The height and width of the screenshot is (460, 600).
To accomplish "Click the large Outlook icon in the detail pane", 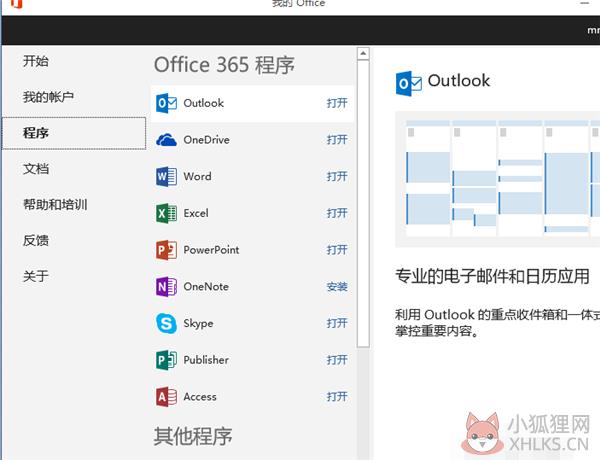I will 409,83.
